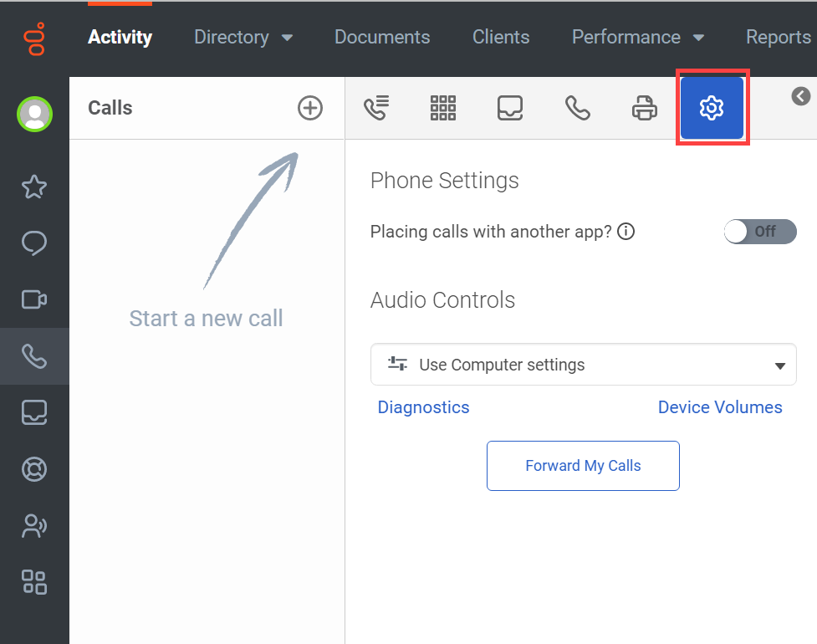817x644 pixels.
Task: Click the fax printer icon
Action: pos(645,108)
